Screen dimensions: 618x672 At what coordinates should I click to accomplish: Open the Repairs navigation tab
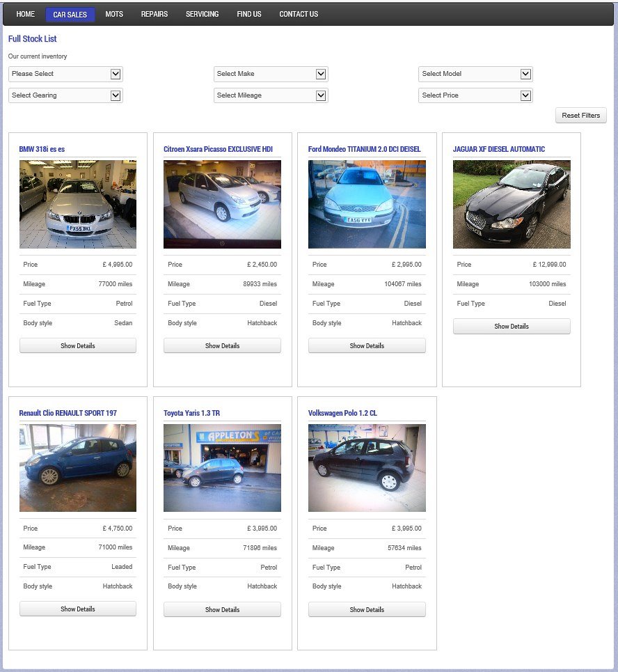coord(154,14)
